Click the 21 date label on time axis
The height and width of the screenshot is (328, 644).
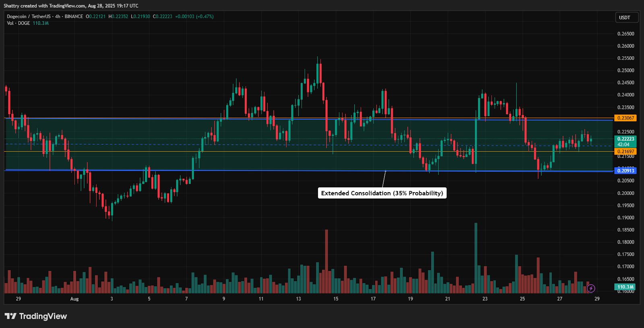click(x=448, y=299)
